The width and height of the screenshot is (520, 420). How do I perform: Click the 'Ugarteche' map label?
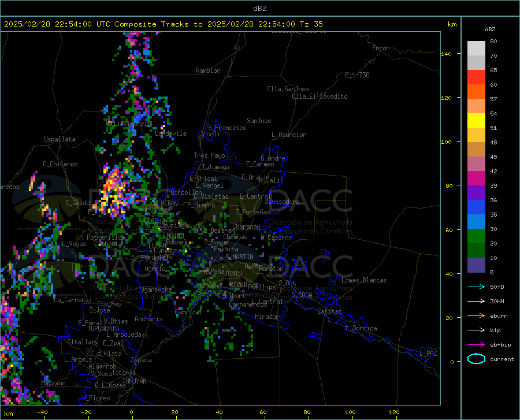[x=156, y=289]
